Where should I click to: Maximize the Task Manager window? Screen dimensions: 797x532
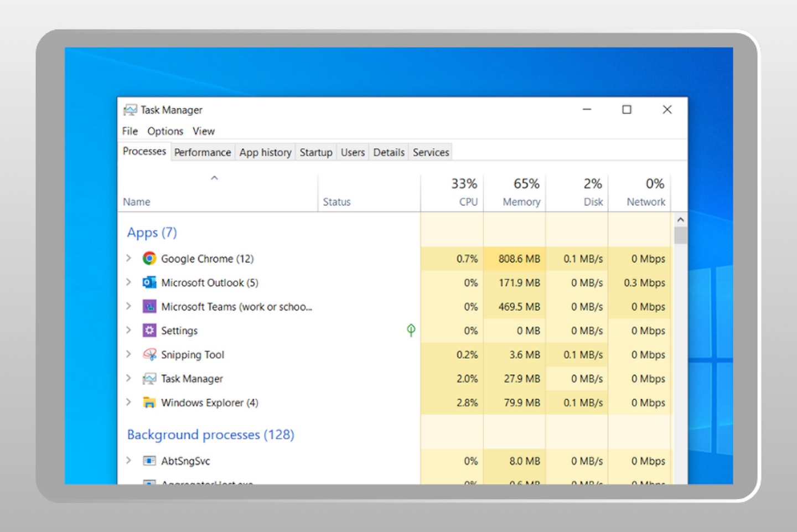(627, 110)
